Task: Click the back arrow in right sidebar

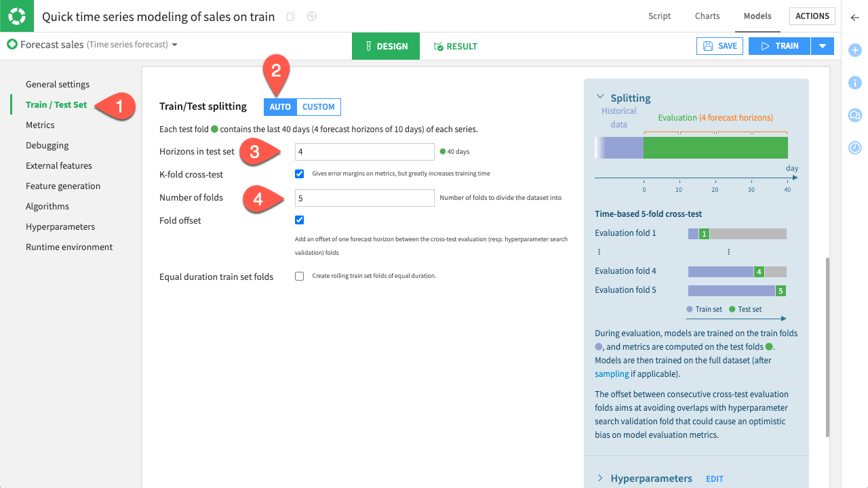Action: pyautogui.click(x=854, y=18)
